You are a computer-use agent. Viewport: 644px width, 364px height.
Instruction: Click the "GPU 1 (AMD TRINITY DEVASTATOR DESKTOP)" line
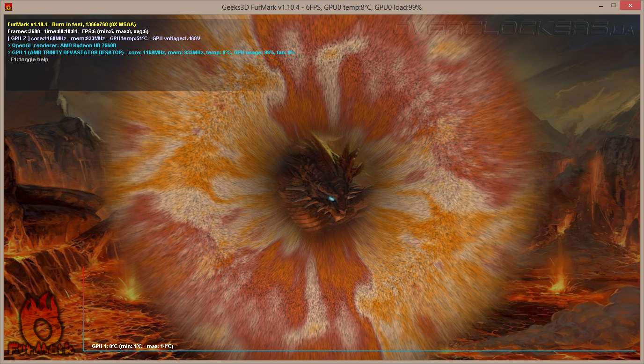[x=151, y=52]
